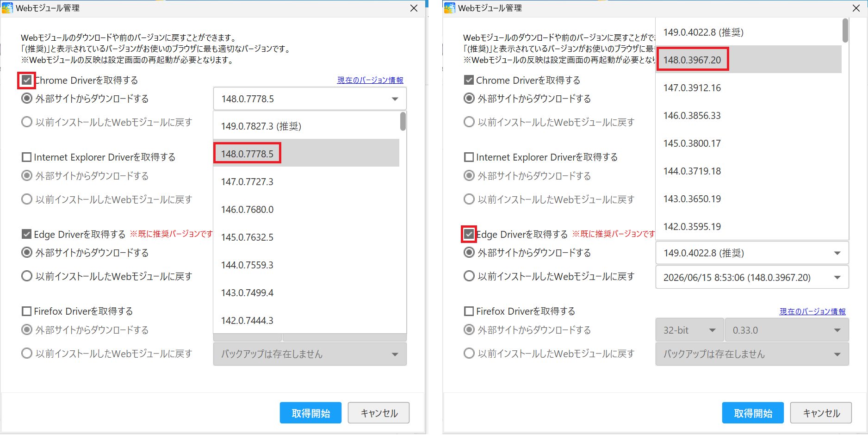
Task: Choose 145.0.7632.5 from Chrome list
Action: point(306,237)
